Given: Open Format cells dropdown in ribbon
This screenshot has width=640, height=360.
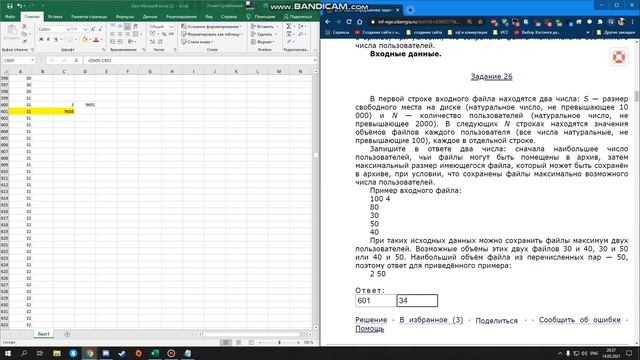Looking at the screenshot, I should pyautogui.click(x=262, y=42).
